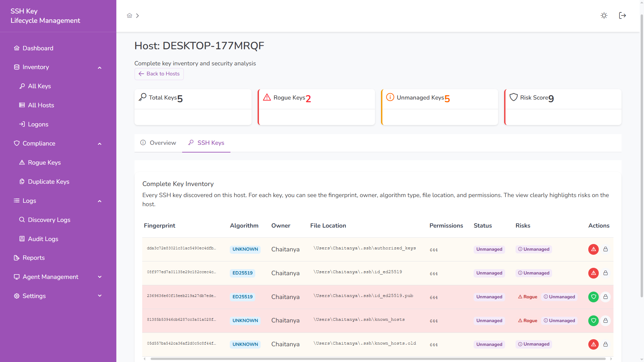Click red warning action for authorized_keys row
Viewport: 644px width, 362px height.
[x=593, y=249]
